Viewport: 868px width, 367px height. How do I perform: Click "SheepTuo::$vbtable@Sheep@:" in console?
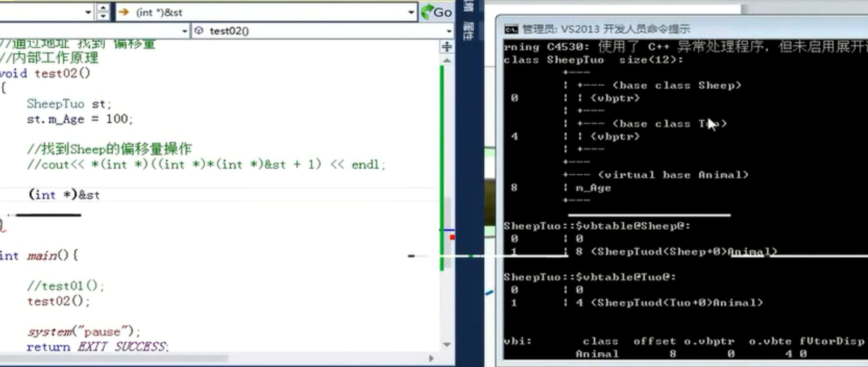[597, 226]
